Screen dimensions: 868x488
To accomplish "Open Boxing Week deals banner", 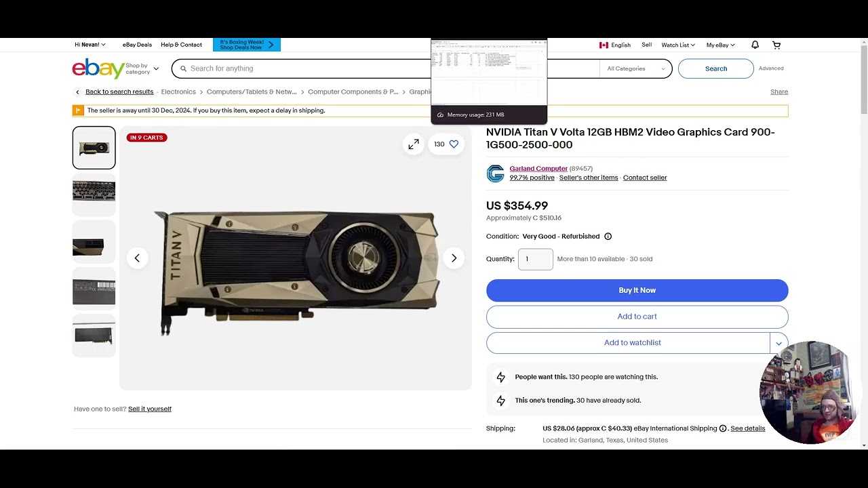I will 247,45.
